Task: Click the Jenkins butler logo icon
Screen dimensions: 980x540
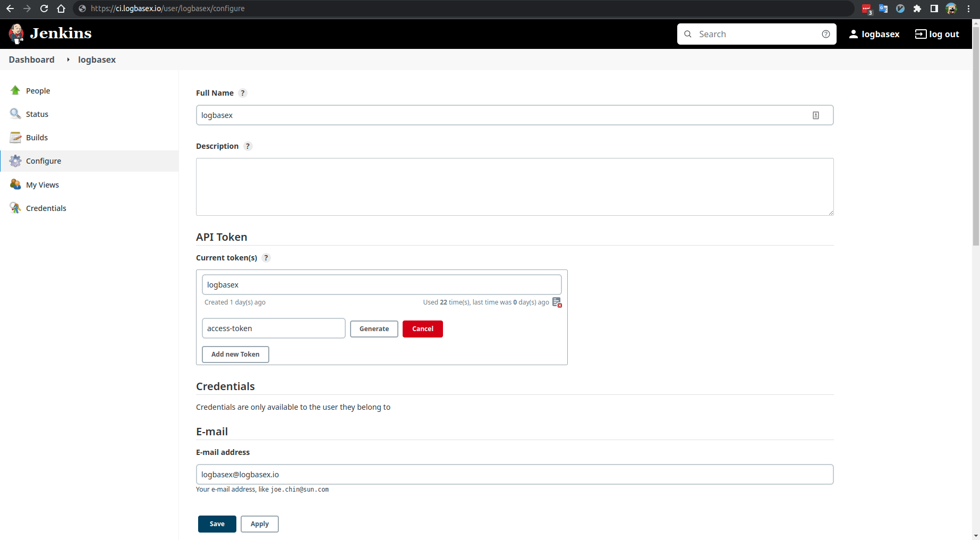Action: tap(16, 34)
